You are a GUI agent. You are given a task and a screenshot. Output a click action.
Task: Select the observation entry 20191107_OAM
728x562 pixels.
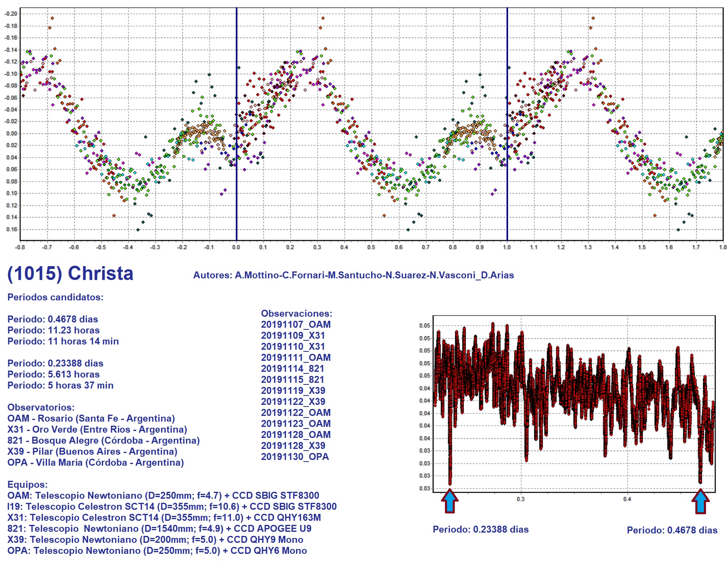click(x=296, y=324)
